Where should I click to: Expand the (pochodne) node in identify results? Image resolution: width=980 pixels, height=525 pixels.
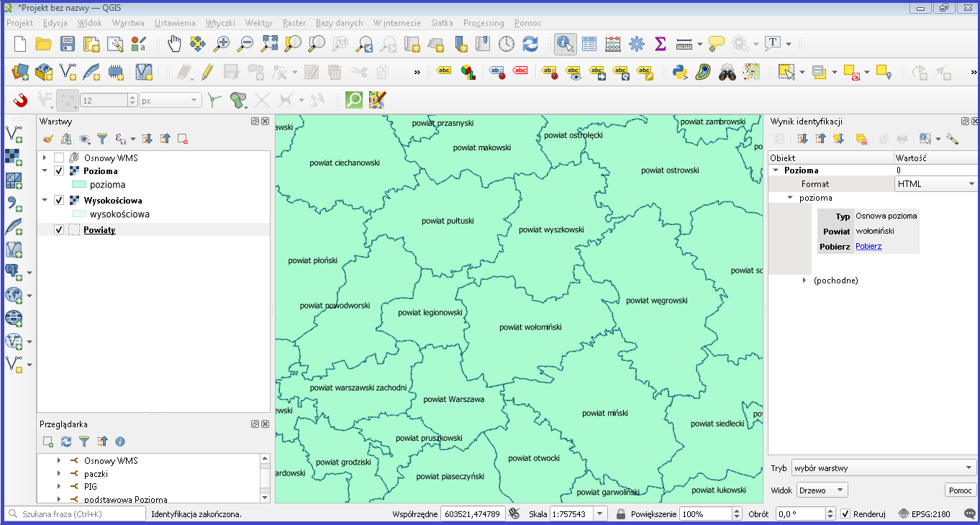point(804,280)
